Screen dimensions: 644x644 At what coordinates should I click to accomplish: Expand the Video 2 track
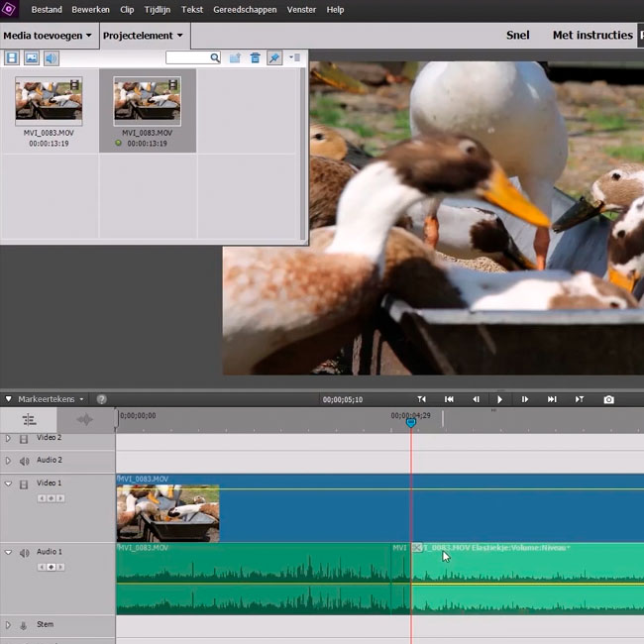[x=8, y=438]
